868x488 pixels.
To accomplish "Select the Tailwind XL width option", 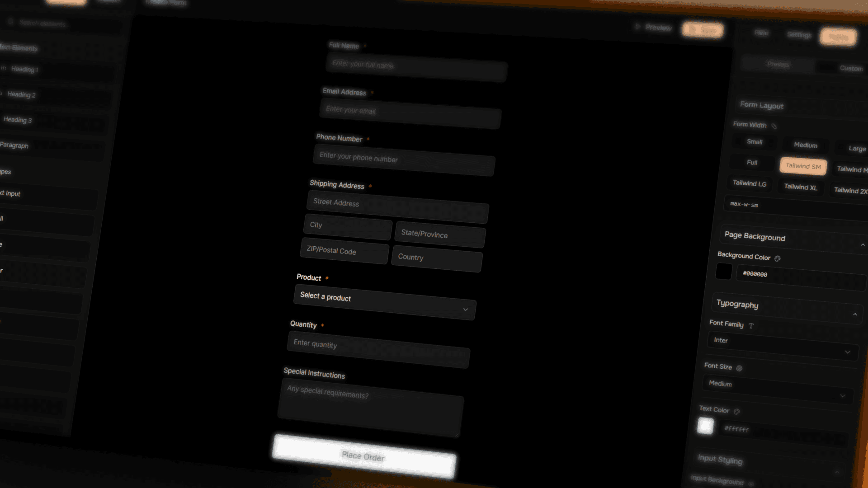I will pos(800,187).
